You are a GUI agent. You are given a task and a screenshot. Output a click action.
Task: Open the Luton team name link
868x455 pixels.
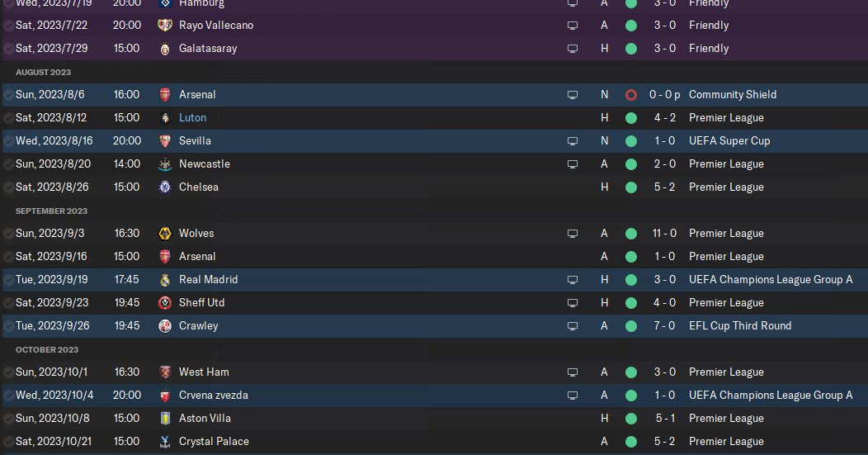192,118
